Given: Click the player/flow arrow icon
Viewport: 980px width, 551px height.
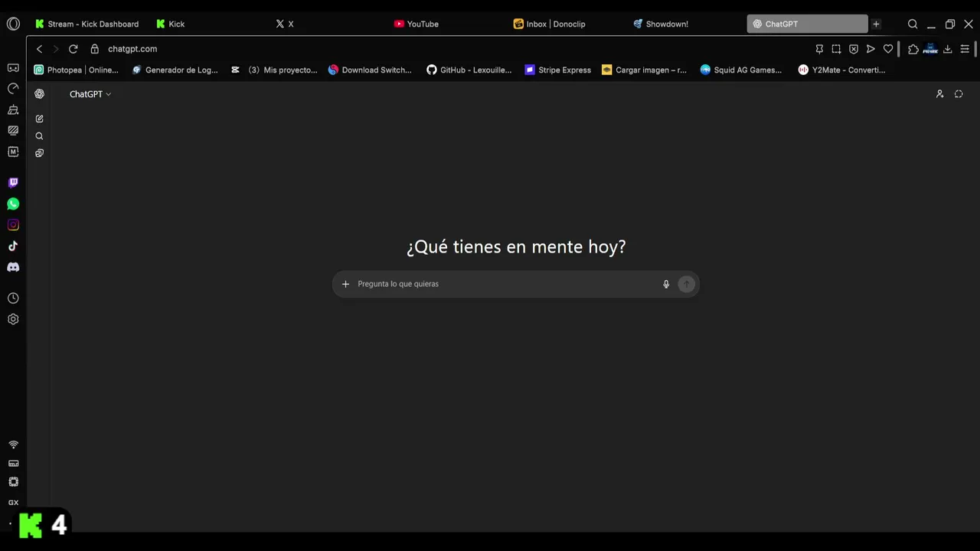Looking at the screenshot, I should [x=871, y=49].
